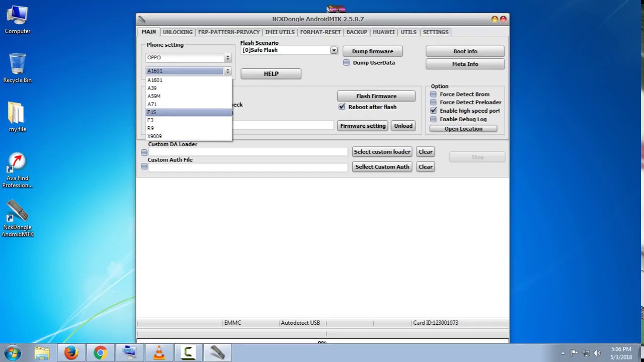Choose F3 from the model list
Screen dimensions: 644x362
coord(189,120)
